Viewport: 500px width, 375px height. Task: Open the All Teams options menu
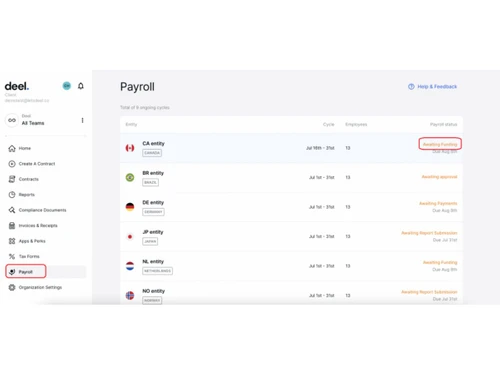(82, 120)
